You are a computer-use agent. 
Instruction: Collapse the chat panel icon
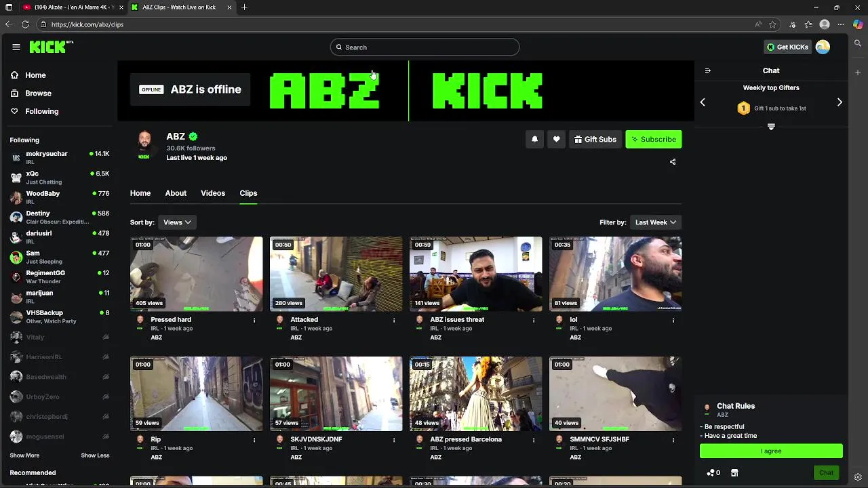tap(707, 70)
